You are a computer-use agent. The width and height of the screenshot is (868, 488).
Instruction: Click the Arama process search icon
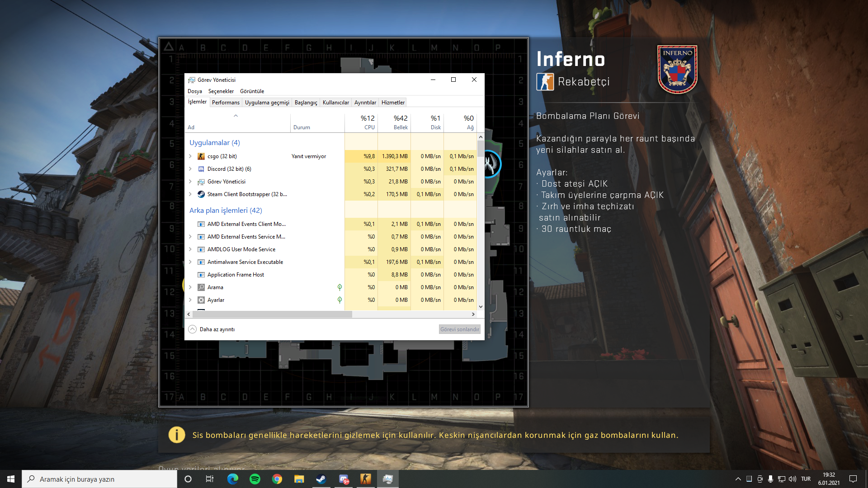pyautogui.click(x=201, y=287)
